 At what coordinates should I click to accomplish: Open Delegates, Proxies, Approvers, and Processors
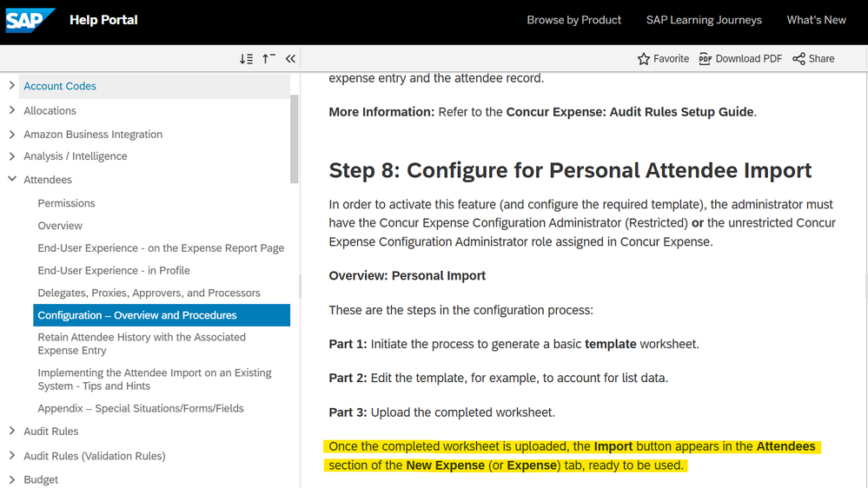click(149, 293)
